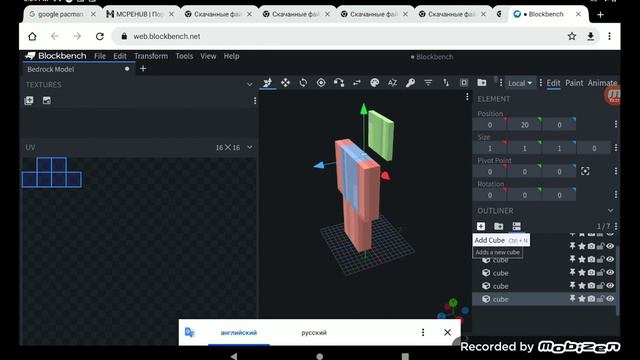Click the green Y-axis arrow gizmo handle
Screen dimensions: 640x360
363,109
